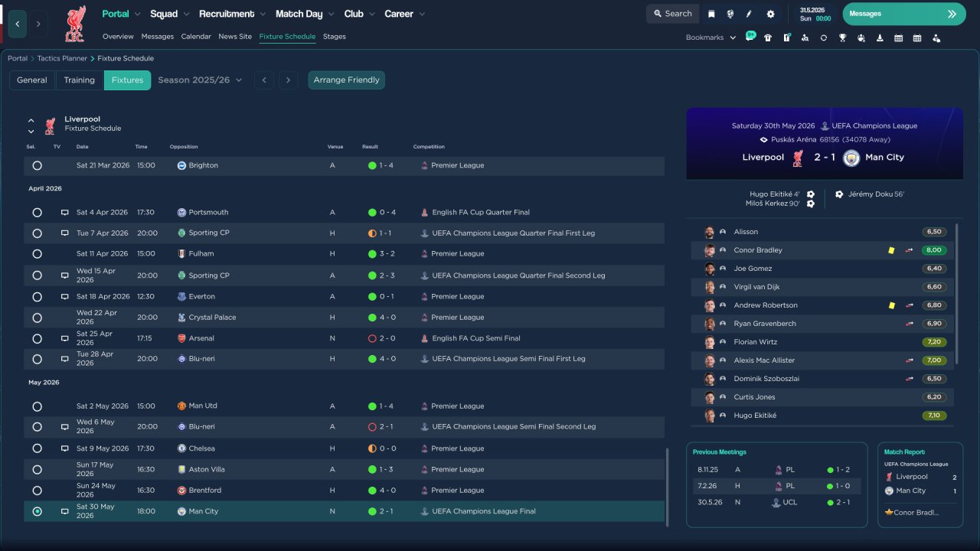Click Tactics Planner breadcrumb link
Image resolution: width=980 pixels, height=551 pixels.
pyautogui.click(x=63, y=59)
